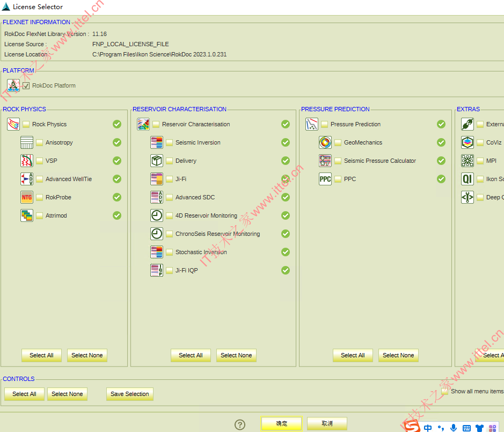Viewport: 504px width, 432px height.
Task: Tick the 4D Reservoir Monitoring checkbox
Action: (170, 215)
